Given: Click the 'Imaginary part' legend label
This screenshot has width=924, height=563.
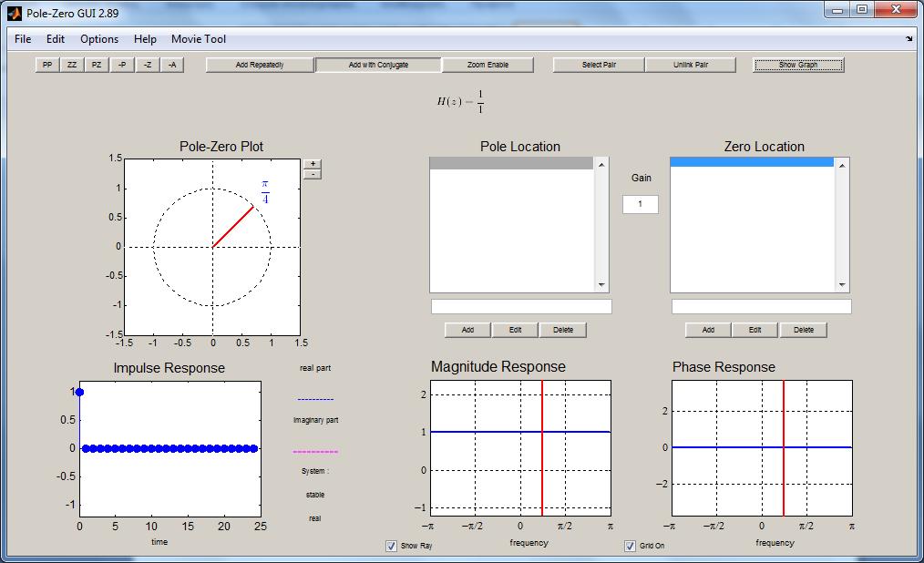Looking at the screenshot, I should click(x=316, y=420).
